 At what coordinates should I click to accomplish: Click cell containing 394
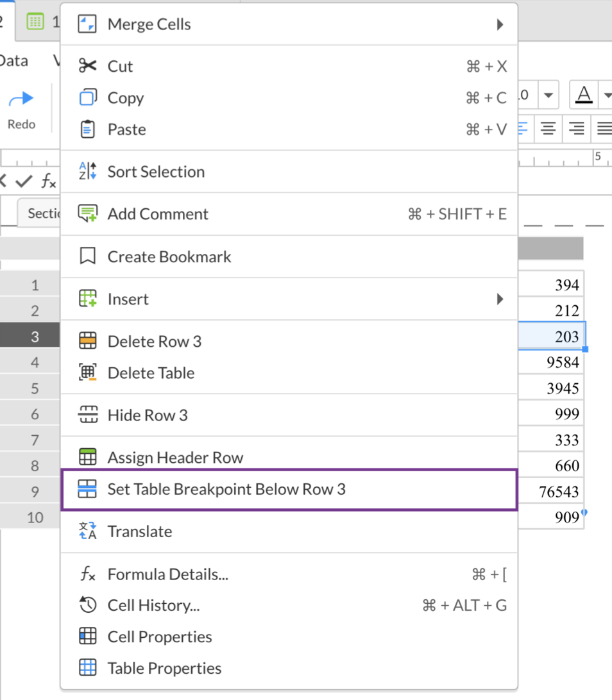(551, 285)
